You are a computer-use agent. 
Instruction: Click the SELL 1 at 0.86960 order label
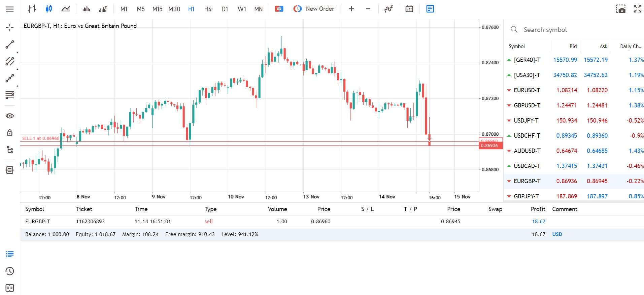point(41,138)
